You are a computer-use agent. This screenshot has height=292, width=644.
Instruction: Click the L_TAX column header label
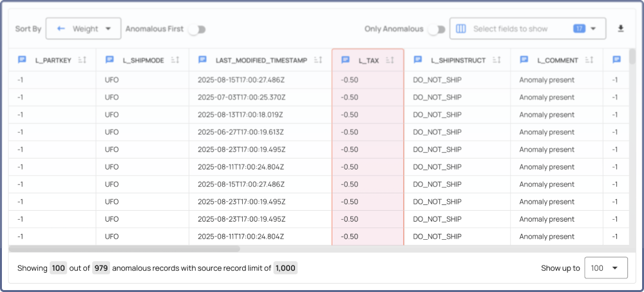pyautogui.click(x=369, y=61)
